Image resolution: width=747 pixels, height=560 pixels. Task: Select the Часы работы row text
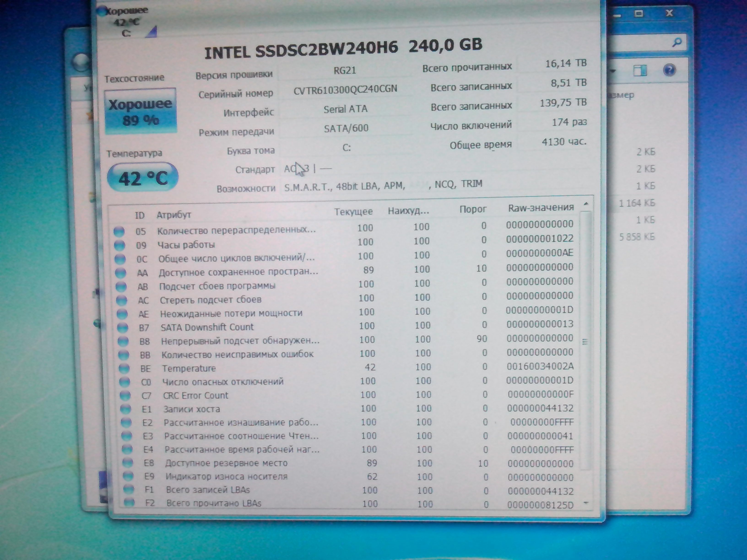186,244
